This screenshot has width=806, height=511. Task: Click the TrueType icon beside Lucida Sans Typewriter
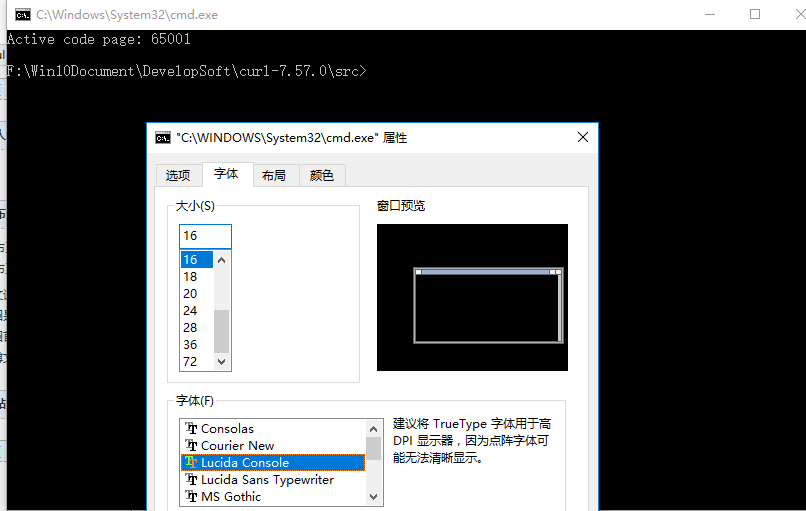pos(191,479)
